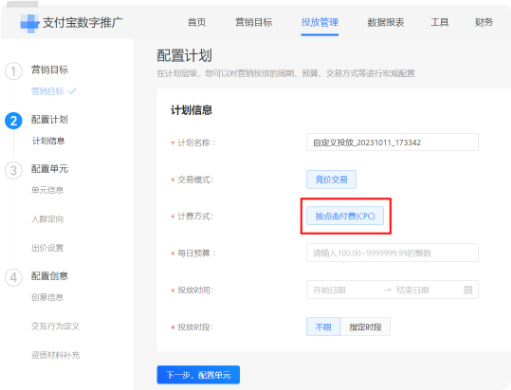The image size is (511, 390).
Task: Click the step 3 circle icon
Action: (13, 170)
